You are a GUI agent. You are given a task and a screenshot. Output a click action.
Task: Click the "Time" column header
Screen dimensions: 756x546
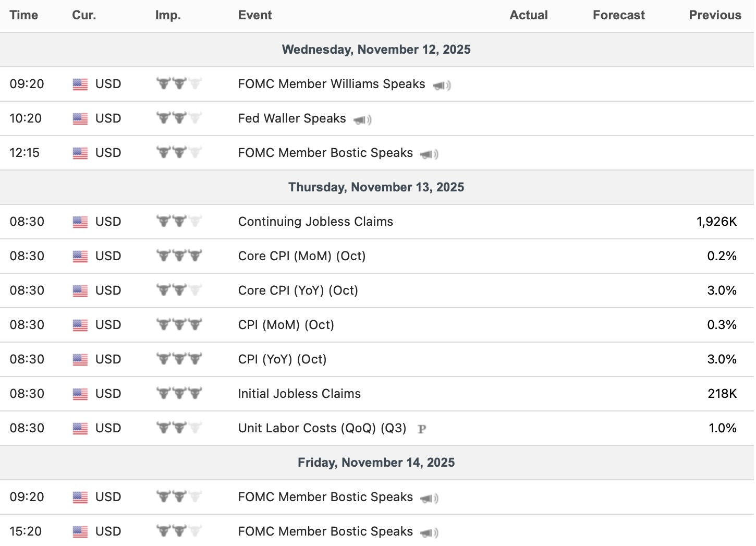[x=24, y=15]
